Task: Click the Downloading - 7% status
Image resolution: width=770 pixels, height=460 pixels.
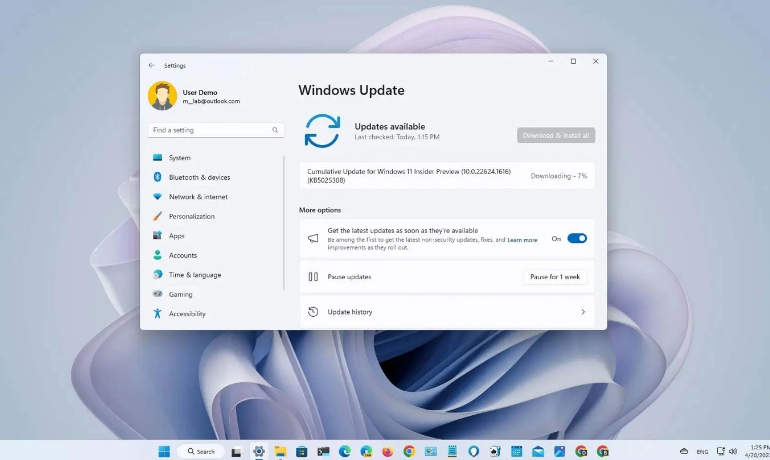Action: (558, 176)
